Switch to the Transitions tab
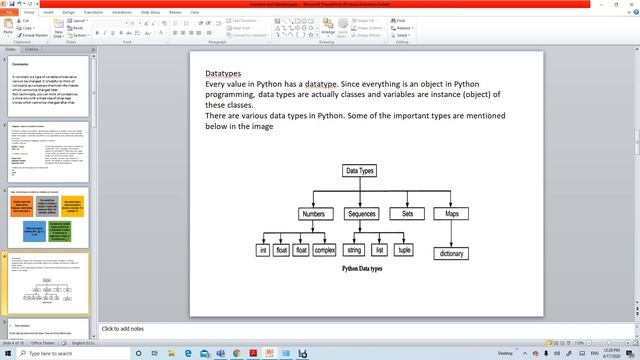This screenshot has height=360, width=640. 93,12
